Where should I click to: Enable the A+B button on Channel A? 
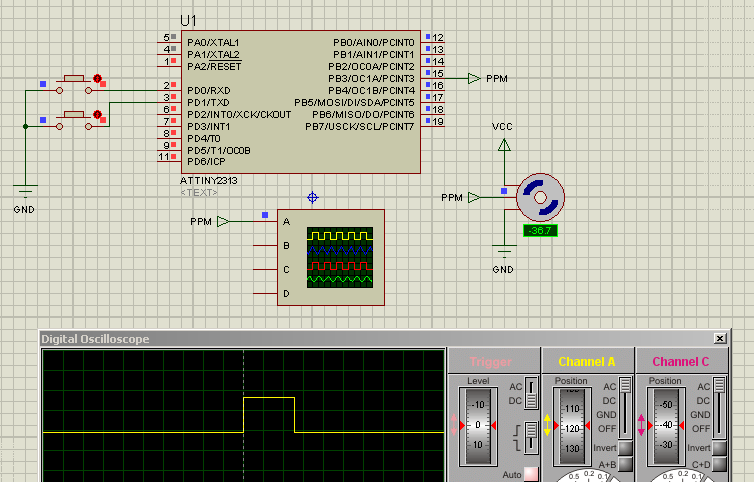point(624,465)
